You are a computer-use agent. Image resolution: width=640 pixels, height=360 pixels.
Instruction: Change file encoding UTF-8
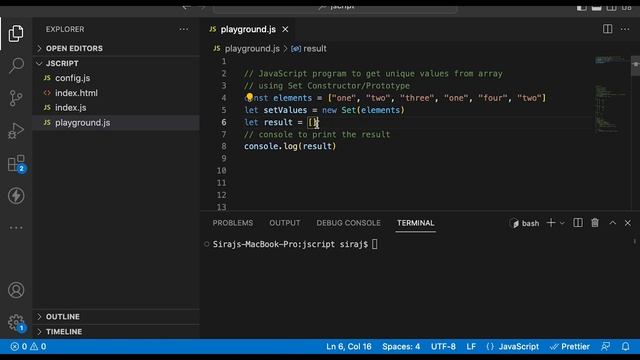(x=443, y=347)
